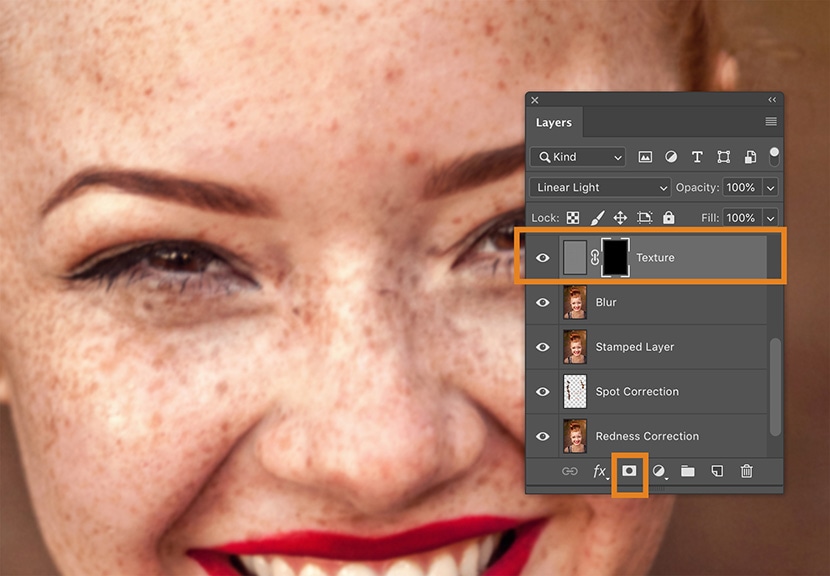Screen dimensions: 830x576
Task: Lock image pixels with the brush icon
Action: [x=596, y=217]
